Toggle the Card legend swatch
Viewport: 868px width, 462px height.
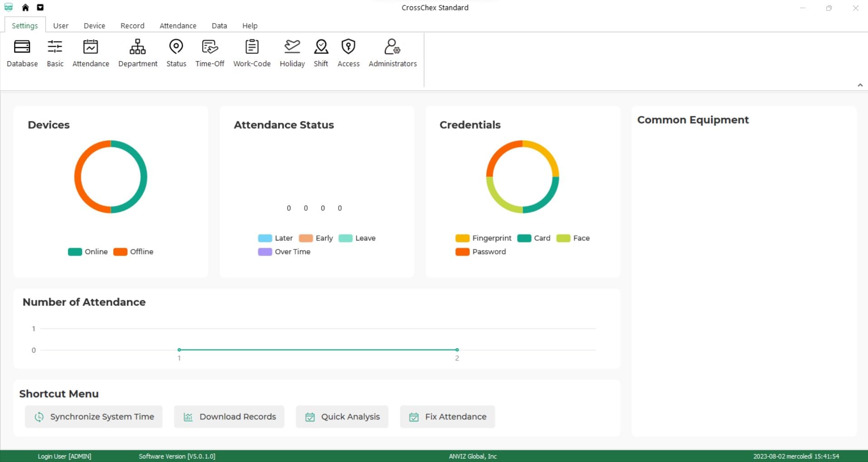coord(524,238)
